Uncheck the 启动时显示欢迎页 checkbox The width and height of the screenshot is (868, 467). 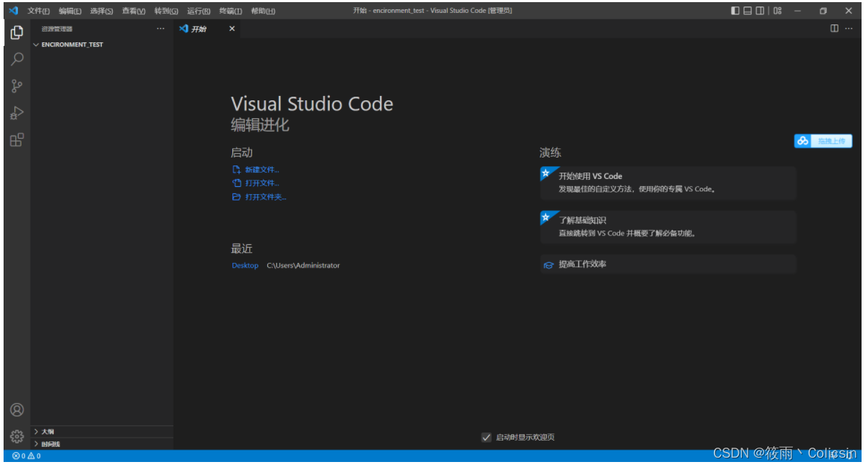(x=487, y=437)
